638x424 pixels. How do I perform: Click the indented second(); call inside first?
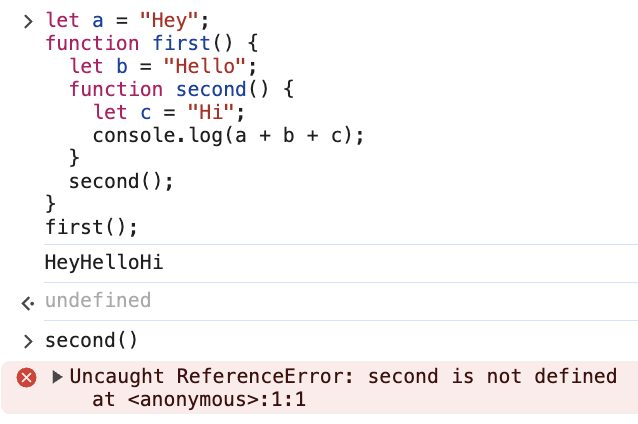point(121,181)
